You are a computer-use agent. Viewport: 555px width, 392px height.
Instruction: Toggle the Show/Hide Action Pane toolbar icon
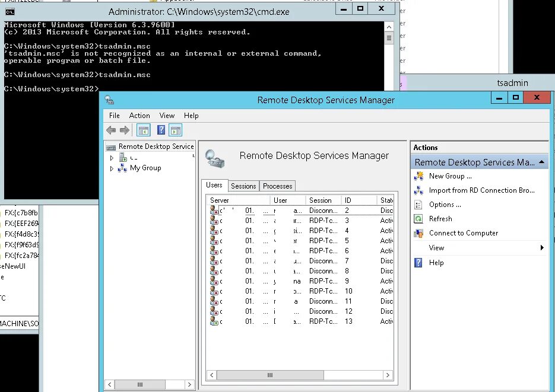(x=175, y=130)
